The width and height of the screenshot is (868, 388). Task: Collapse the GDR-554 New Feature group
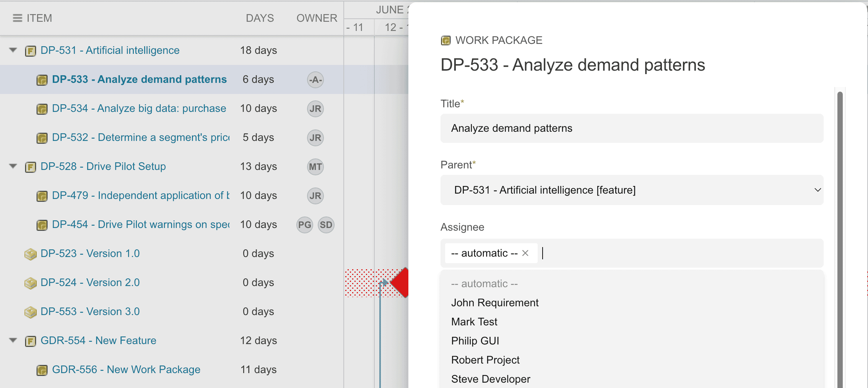(x=13, y=340)
